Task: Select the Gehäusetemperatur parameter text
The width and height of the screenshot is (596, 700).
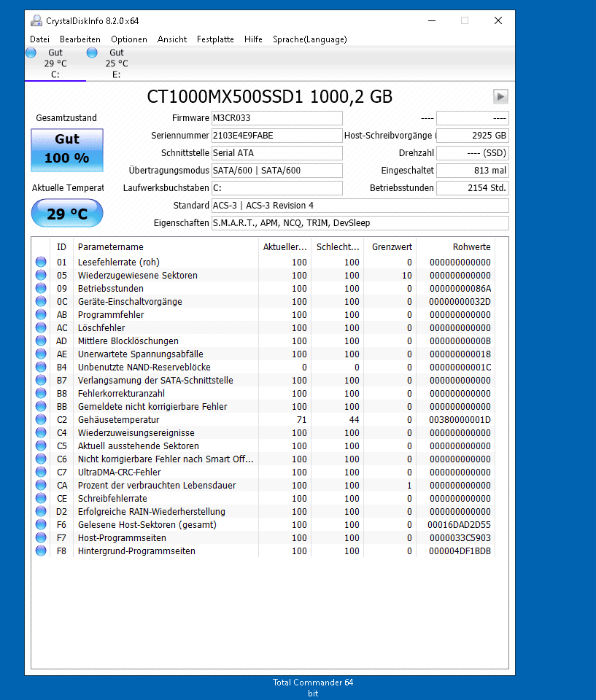Action: pyautogui.click(x=118, y=420)
